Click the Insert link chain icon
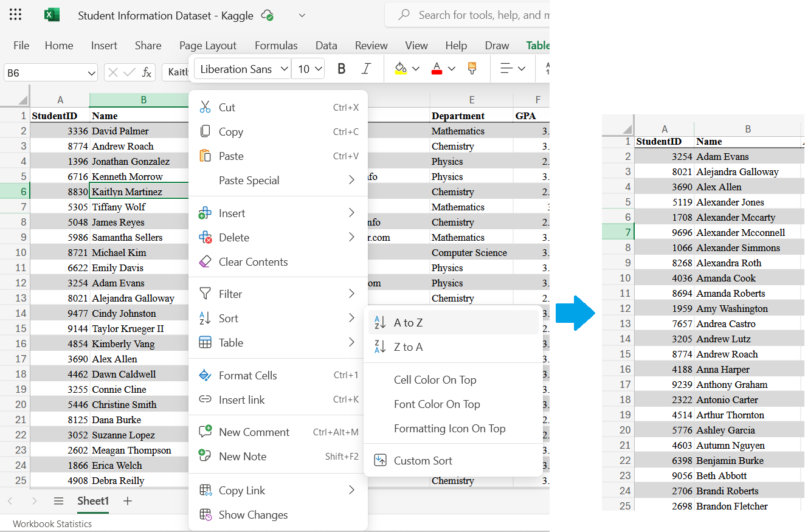 206,399
